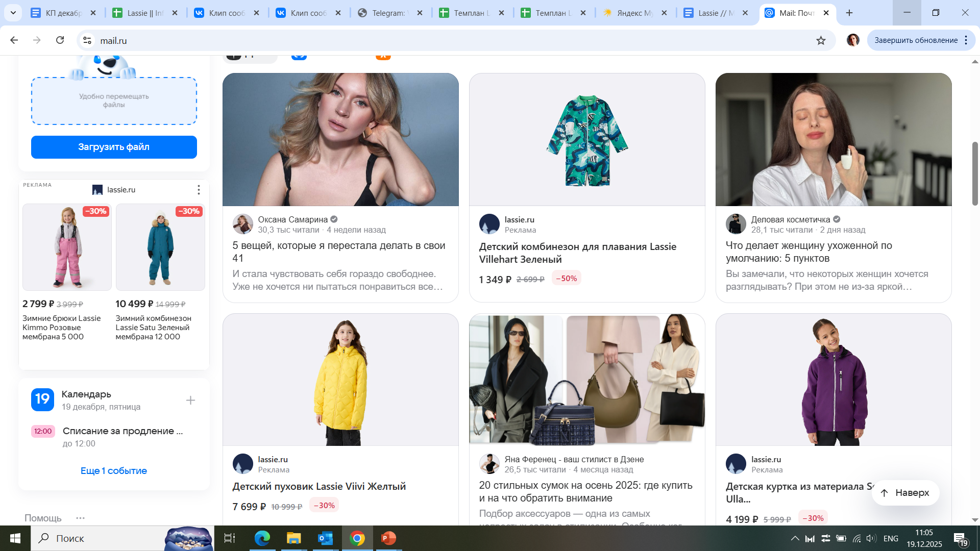Screen dimensions: 980x551
Task: Click the page vertical scrollbar thumb
Action: [x=974, y=173]
